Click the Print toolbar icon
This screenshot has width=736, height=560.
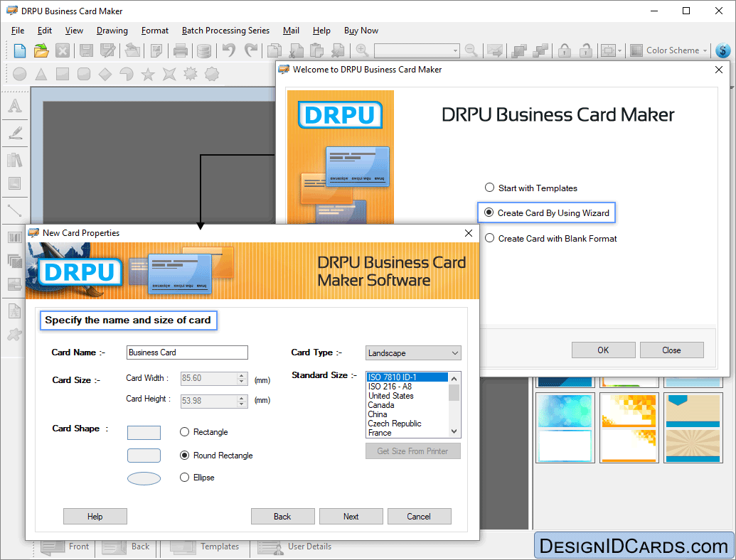(180, 50)
